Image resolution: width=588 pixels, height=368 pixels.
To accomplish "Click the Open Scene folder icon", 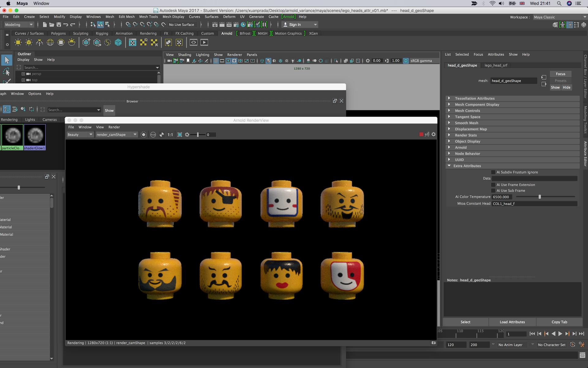I will coord(52,25).
